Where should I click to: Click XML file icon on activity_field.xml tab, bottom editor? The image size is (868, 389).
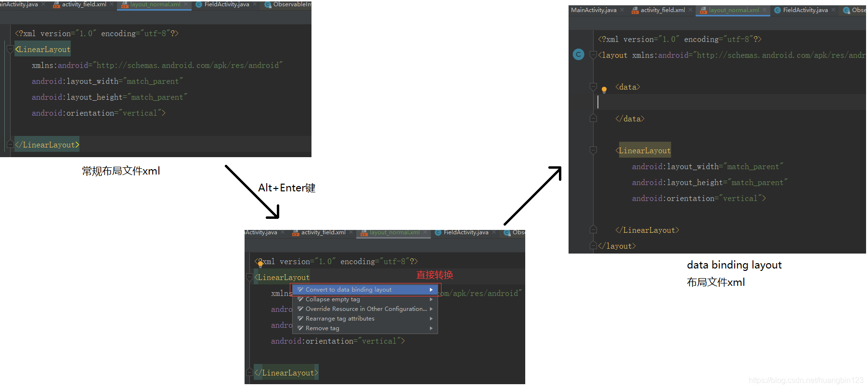click(296, 233)
